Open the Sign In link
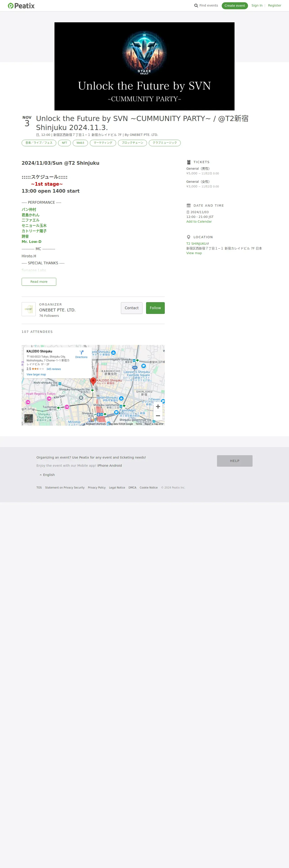 [x=257, y=5]
